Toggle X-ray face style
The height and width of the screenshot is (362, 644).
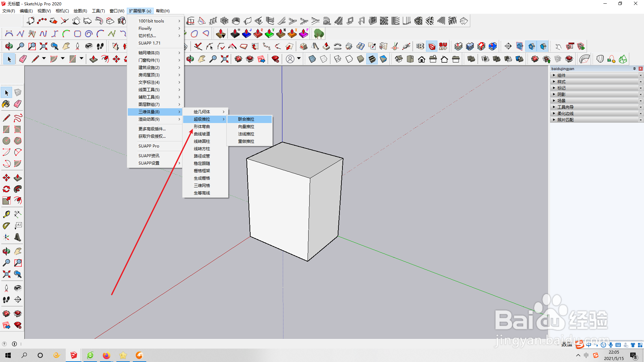pos(312,59)
